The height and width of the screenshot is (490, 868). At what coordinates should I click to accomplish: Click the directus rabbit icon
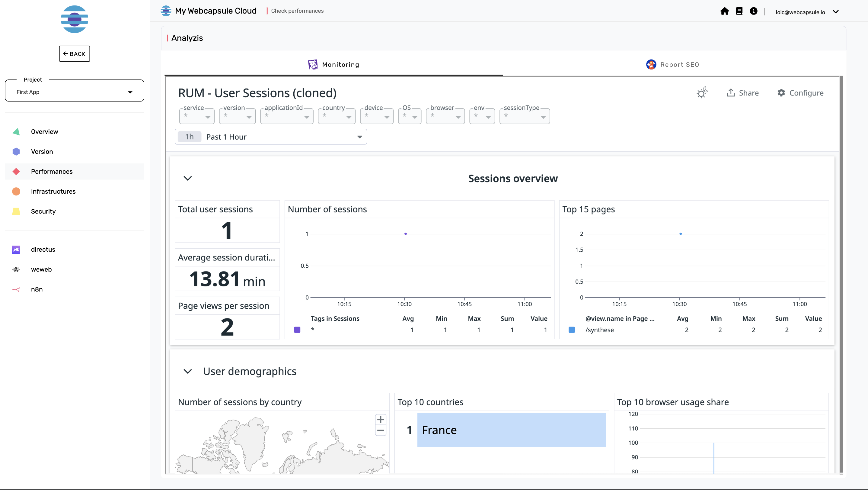click(x=16, y=249)
